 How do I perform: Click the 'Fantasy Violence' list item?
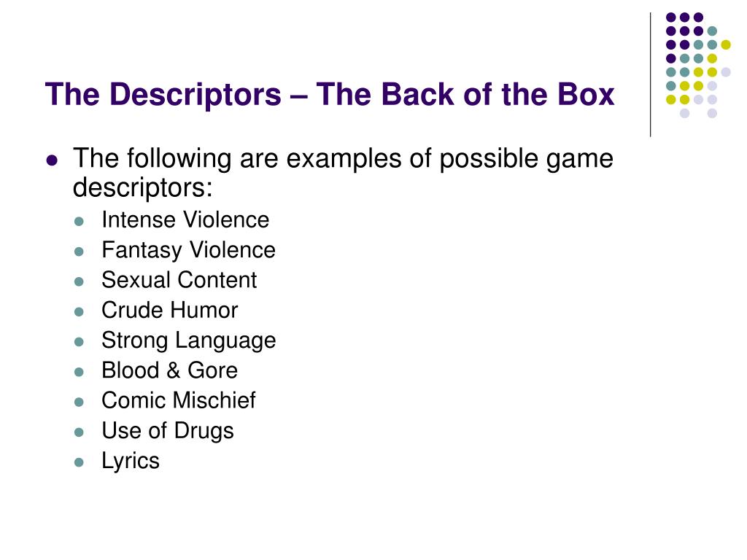pyautogui.click(x=189, y=251)
